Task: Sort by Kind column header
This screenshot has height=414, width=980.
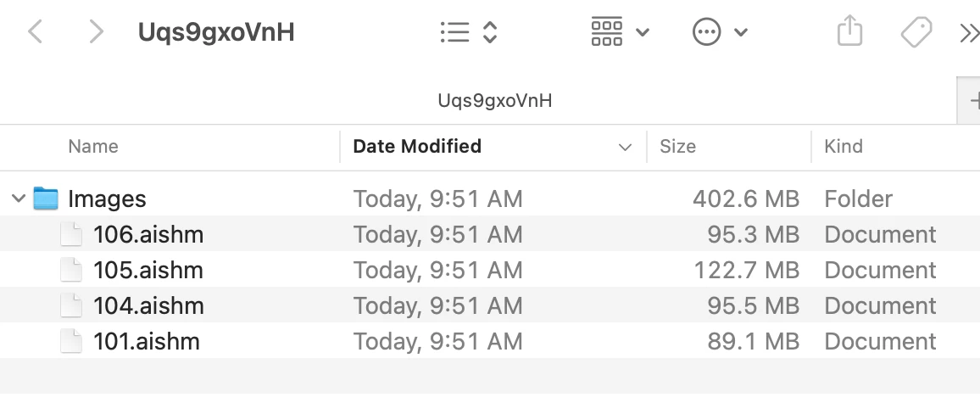Action: (x=844, y=146)
